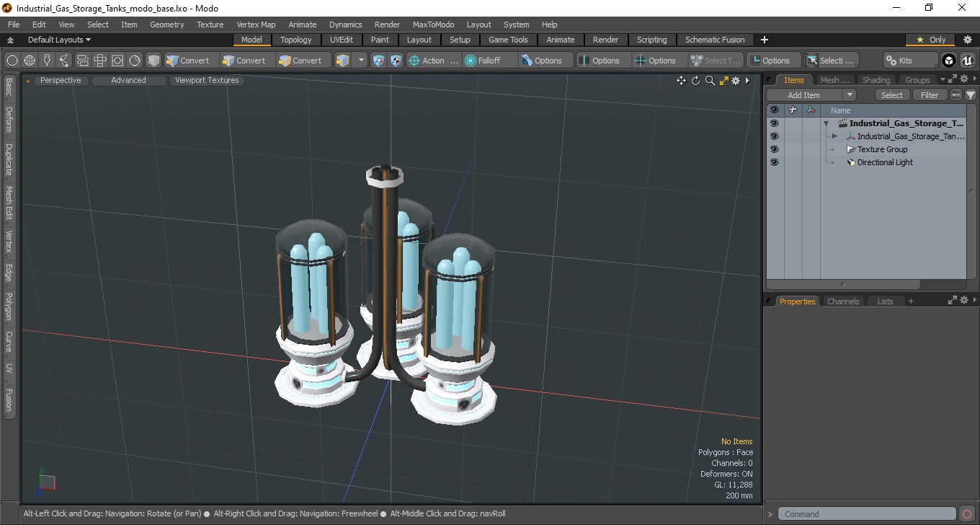Screen dimensions: 980x525
Task: Click the globe sphere icon in toolbar
Action: click(30, 61)
